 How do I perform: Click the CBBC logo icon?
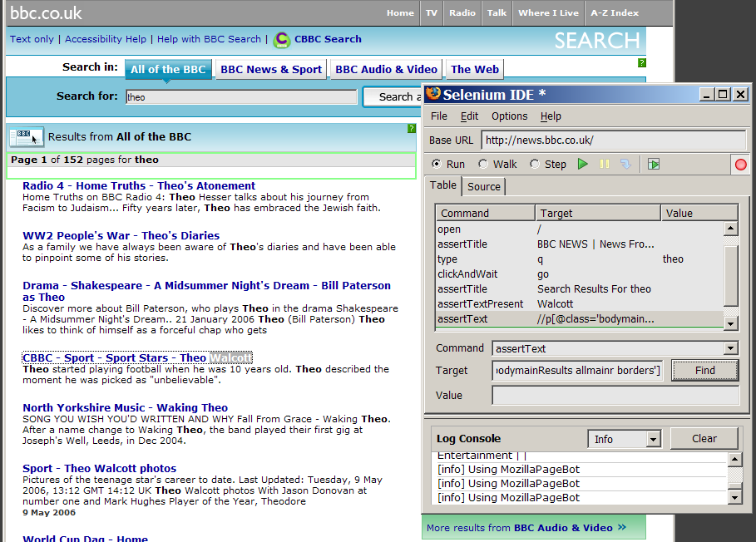click(x=282, y=40)
